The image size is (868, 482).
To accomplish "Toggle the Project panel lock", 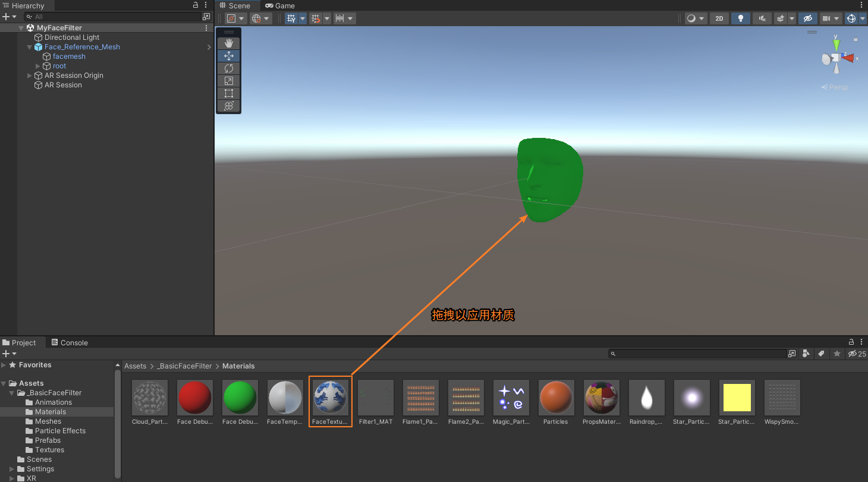I will coord(851,342).
